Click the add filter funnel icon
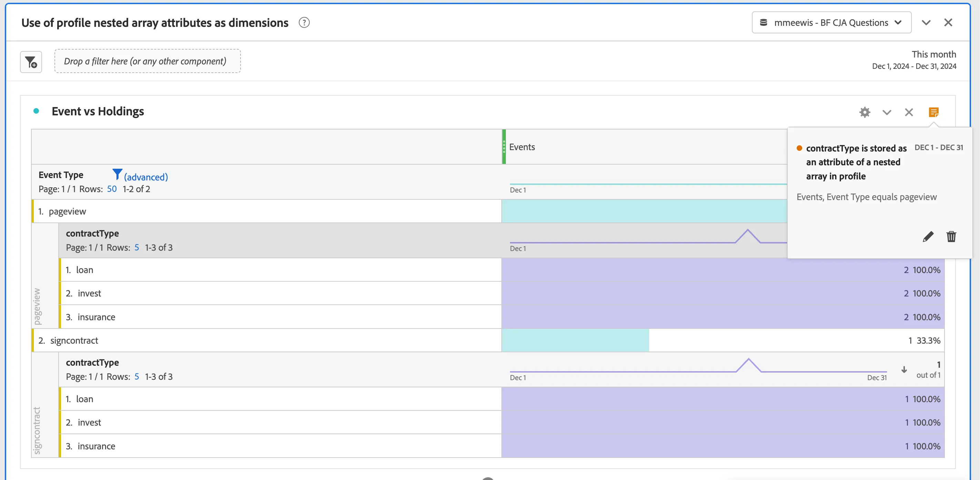Viewport: 980px width, 480px height. click(31, 62)
